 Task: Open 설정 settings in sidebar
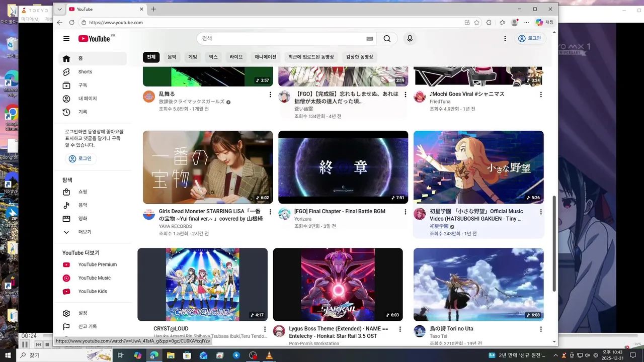(x=93, y=313)
